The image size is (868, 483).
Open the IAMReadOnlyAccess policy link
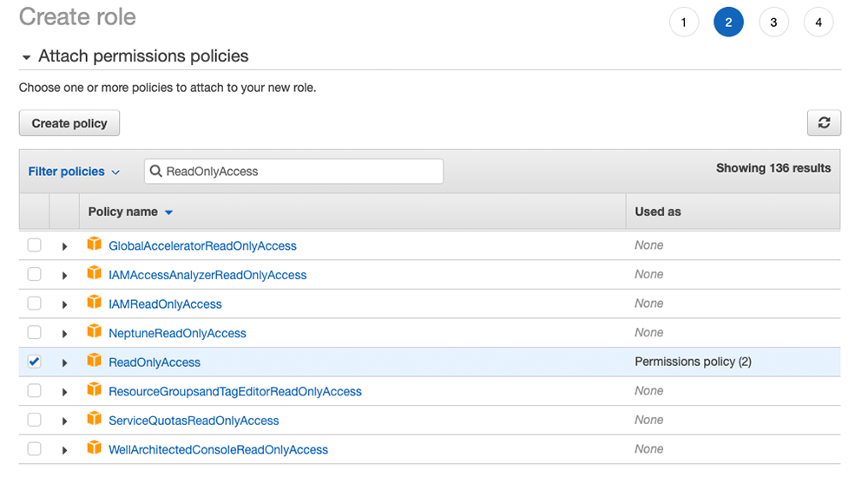click(165, 304)
